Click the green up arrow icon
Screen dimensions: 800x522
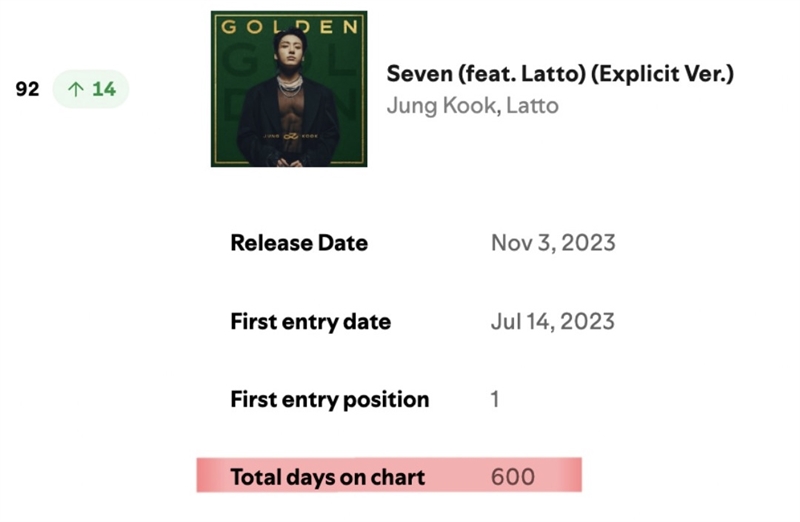(x=76, y=89)
